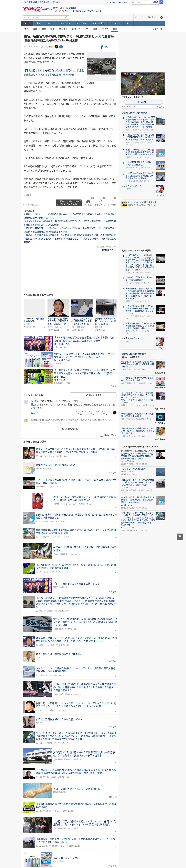Viewport: 186px width, 868px height.
Task: Select the ランキング navigation tab
Action: [115, 24]
